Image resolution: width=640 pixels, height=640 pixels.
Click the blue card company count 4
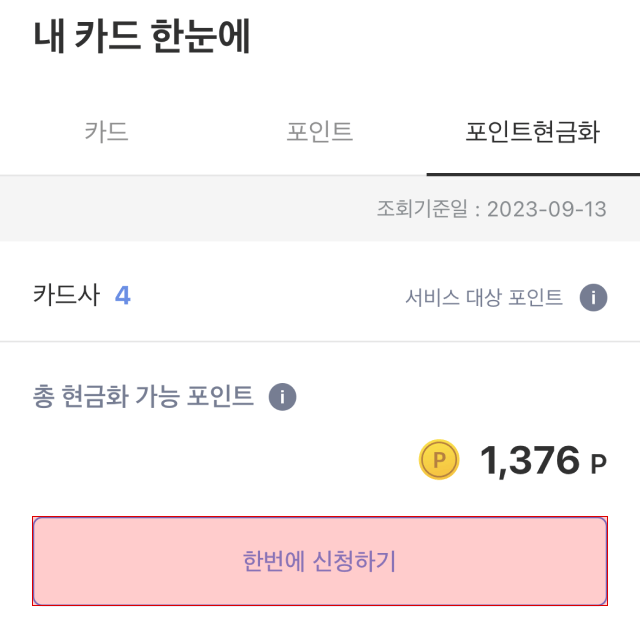(122, 296)
